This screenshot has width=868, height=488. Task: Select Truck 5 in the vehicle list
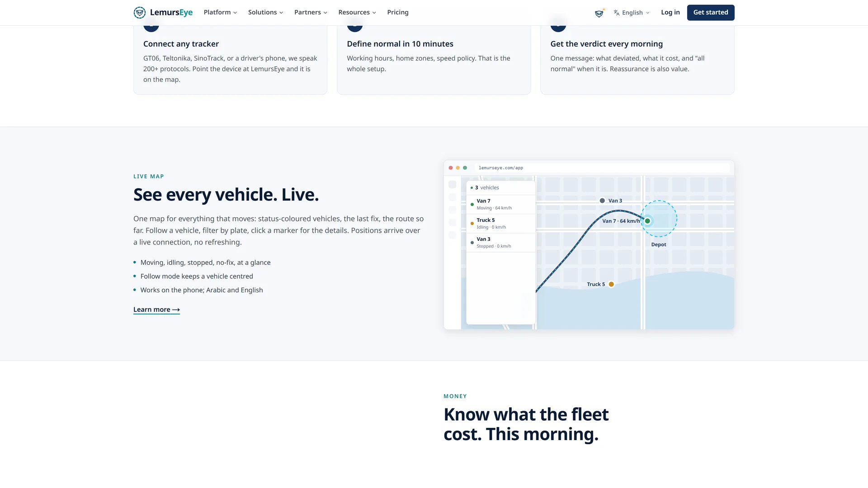tap(501, 224)
